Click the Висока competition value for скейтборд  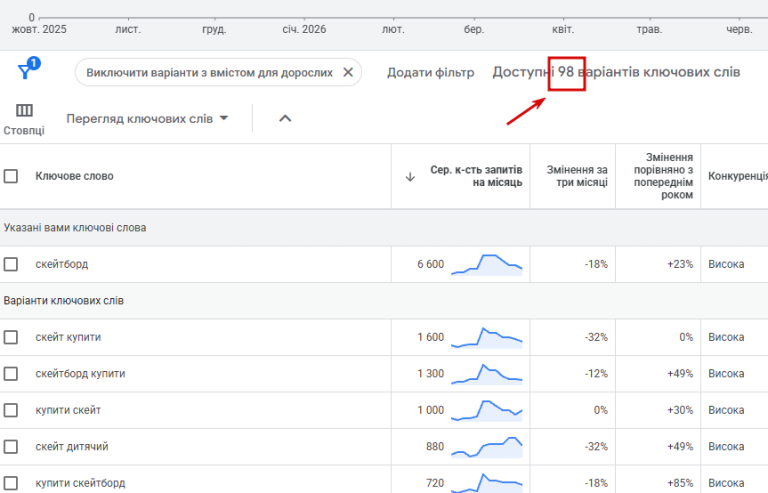pyautogui.click(x=726, y=264)
